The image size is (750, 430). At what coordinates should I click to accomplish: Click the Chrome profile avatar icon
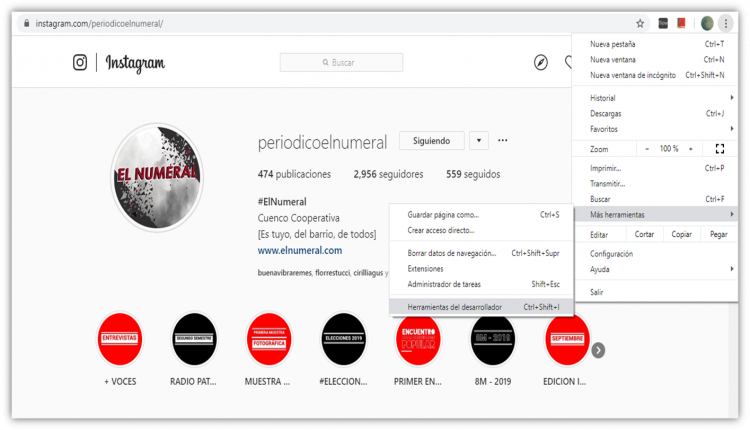click(x=707, y=23)
